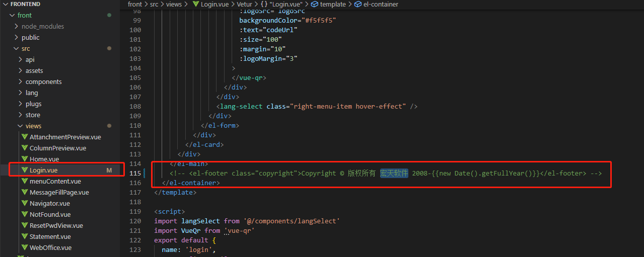Collapse the src folder
The height and width of the screenshot is (257, 644).
(16, 48)
